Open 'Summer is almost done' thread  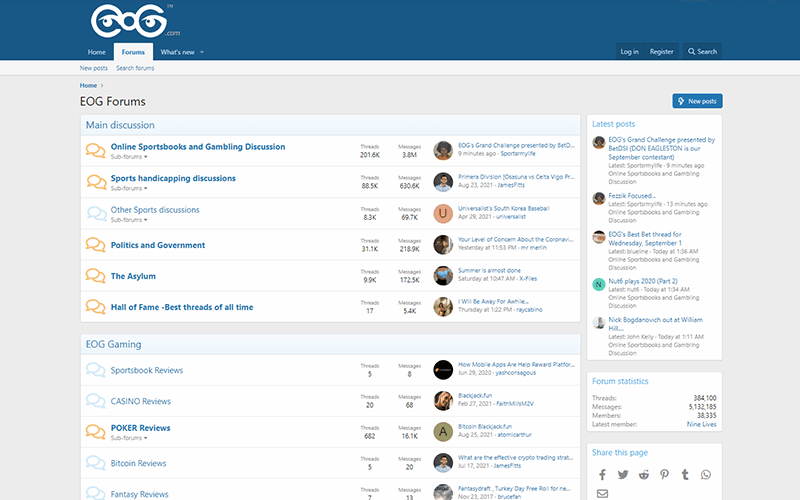(489, 270)
